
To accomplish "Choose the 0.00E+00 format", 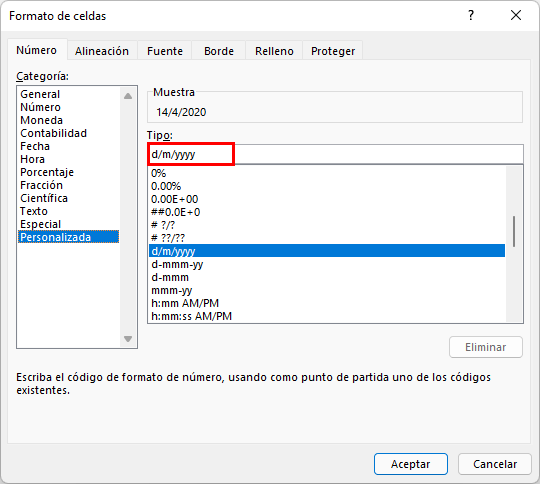I will tap(327, 199).
